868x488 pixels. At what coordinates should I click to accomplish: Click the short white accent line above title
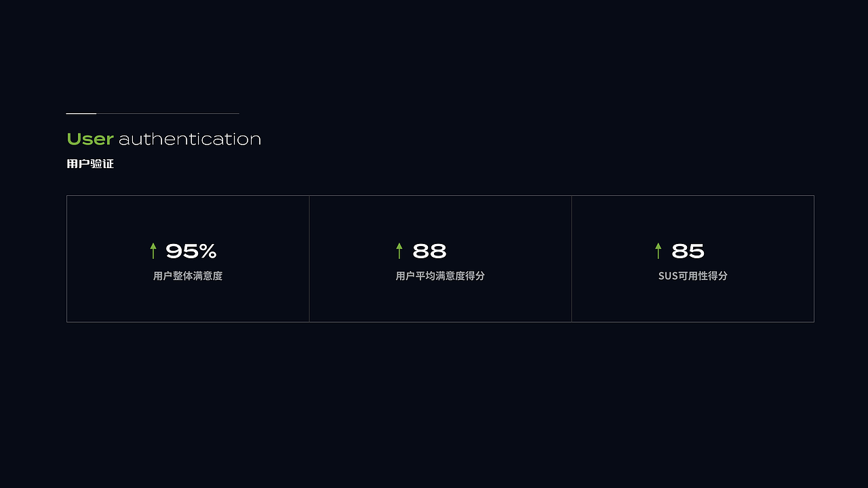tap(81, 113)
